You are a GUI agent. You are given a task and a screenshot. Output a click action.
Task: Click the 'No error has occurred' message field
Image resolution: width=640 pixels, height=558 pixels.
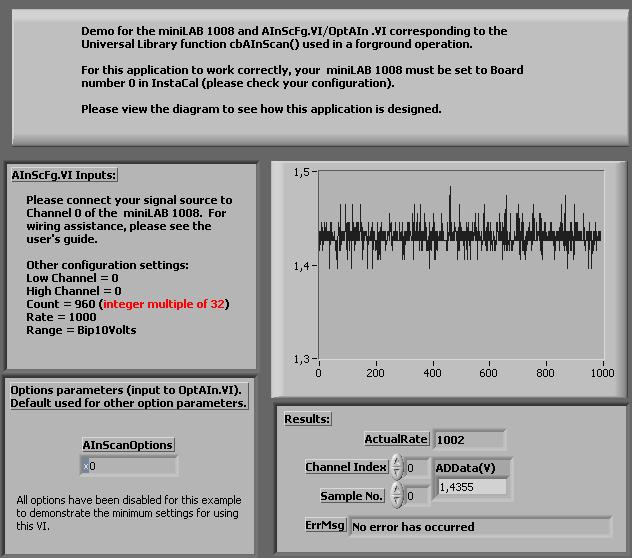click(480, 527)
